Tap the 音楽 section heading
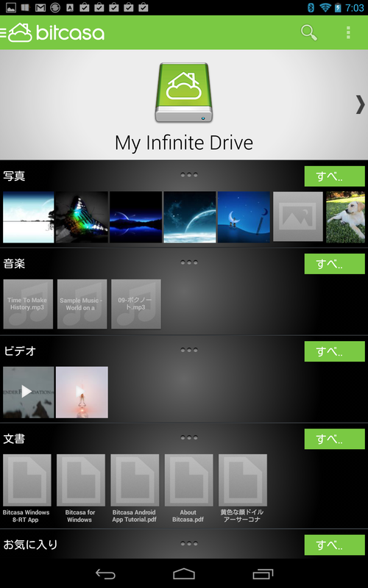This screenshot has width=368, height=588. [14, 264]
